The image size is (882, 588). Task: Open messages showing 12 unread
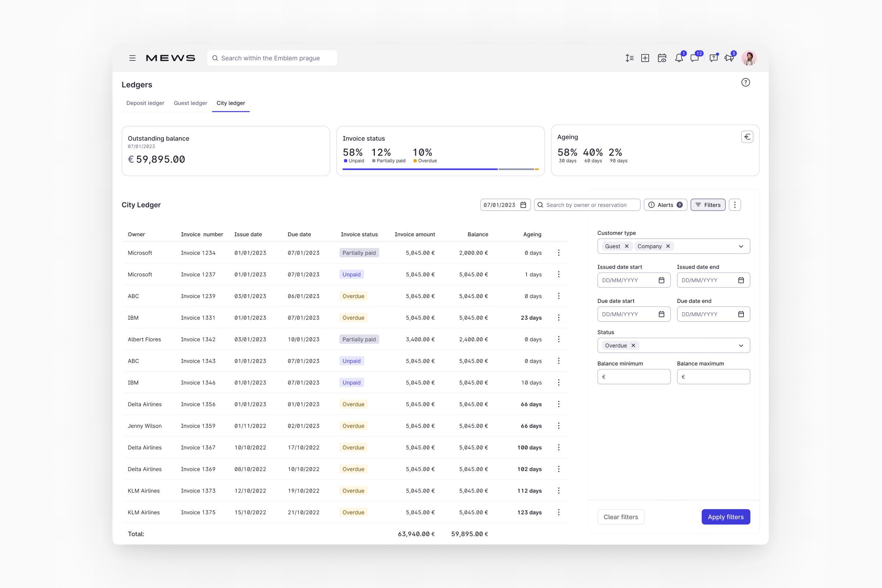(x=695, y=58)
